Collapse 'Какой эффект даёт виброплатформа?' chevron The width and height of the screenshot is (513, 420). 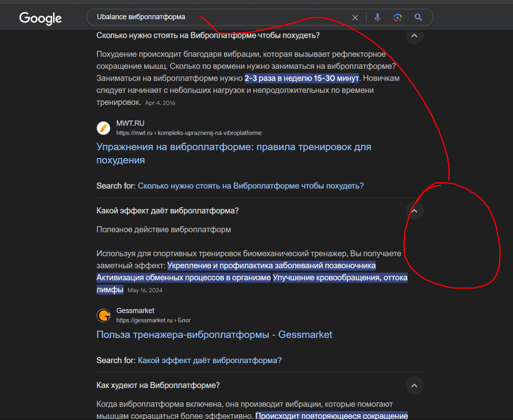pos(414,211)
